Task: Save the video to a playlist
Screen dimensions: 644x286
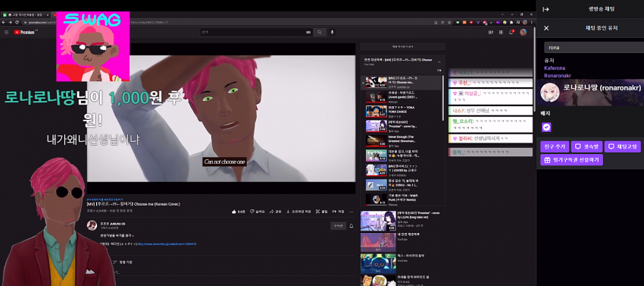Action: (x=339, y=212)
